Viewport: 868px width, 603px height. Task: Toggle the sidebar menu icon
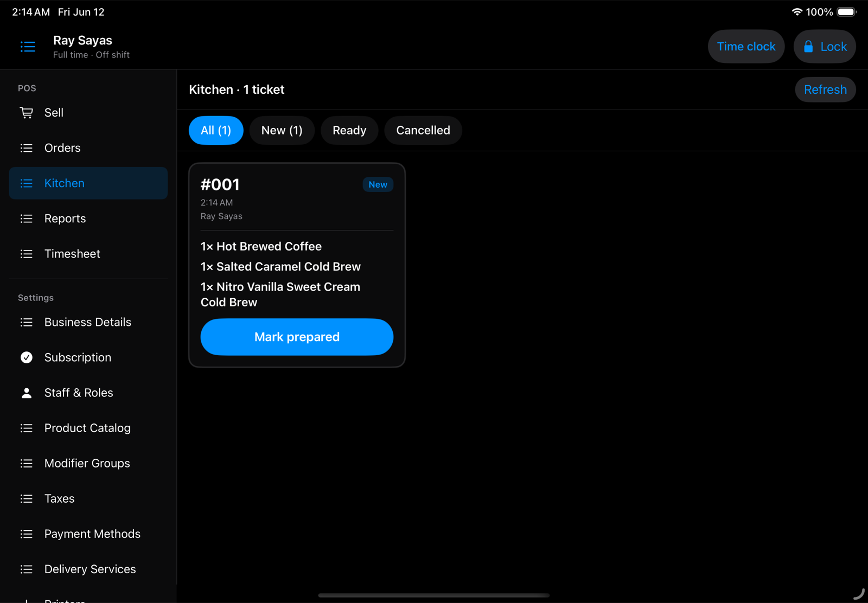[x=28, y=47]
